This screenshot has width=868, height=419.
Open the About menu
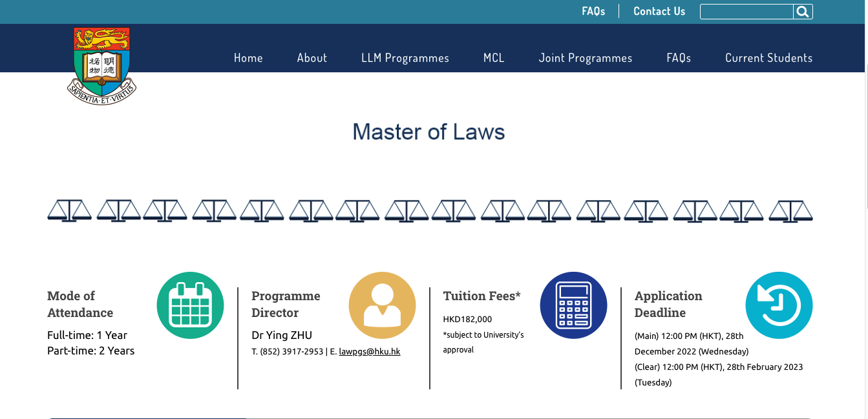pos(312,57)
